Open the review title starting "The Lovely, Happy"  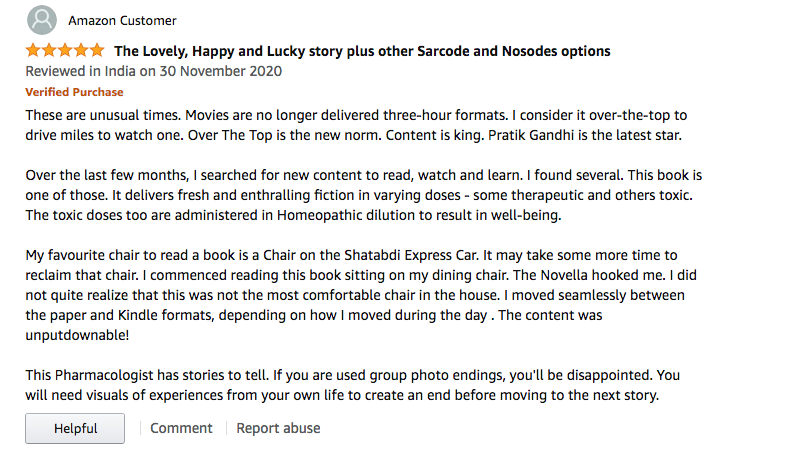(x=362, y=51)
